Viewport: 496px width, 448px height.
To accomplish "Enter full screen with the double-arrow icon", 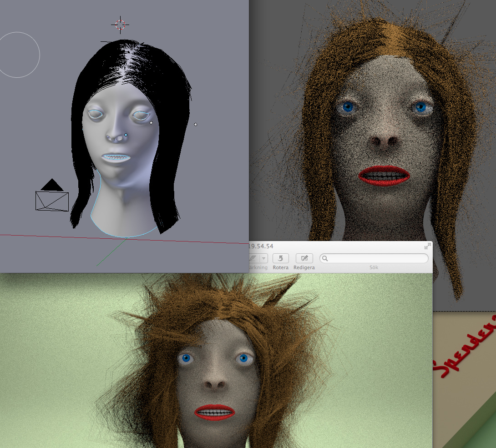I will tap(428, 246).
